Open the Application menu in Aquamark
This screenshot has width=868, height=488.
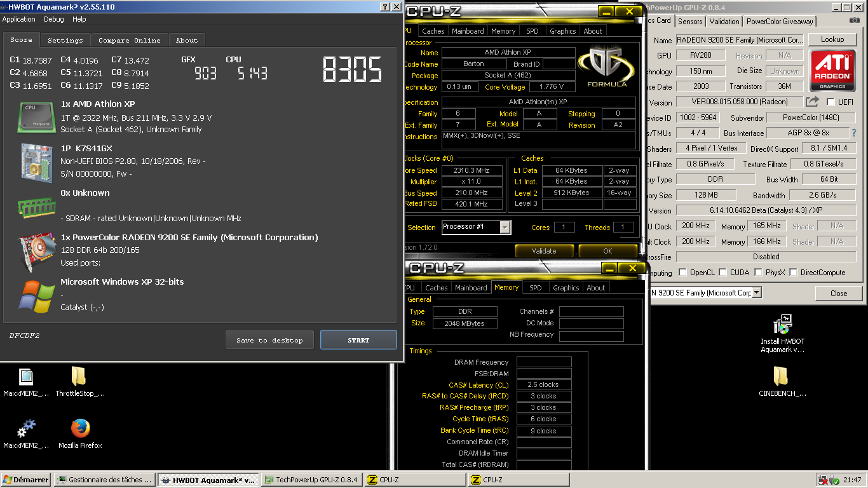point(19,20)
